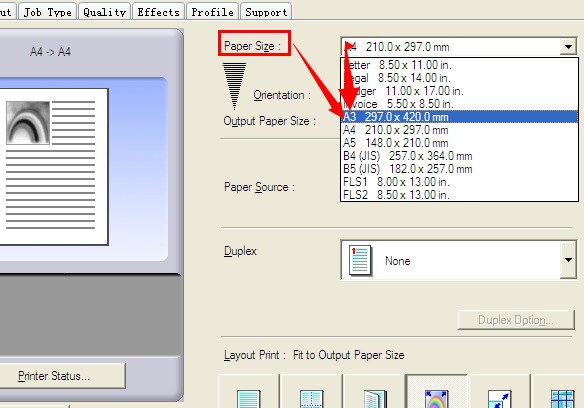This screenshot has height=408, width=584.
Task: Click the rainbow image in page preview
Action: pos(28,123)
